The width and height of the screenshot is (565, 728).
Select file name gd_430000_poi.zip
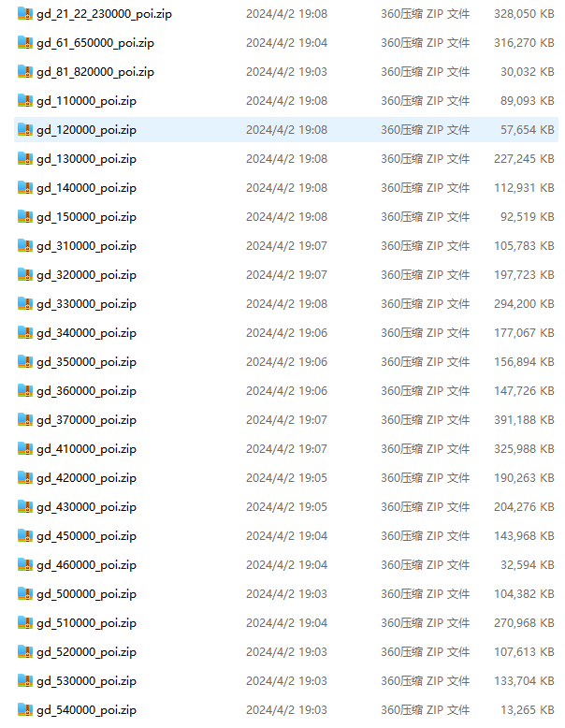click(x=87, y=507)
